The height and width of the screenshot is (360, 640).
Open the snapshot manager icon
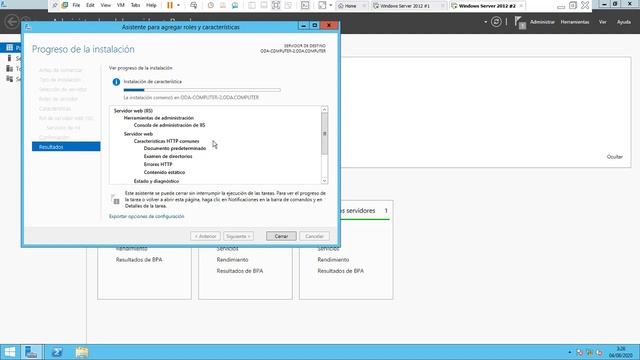235,5
